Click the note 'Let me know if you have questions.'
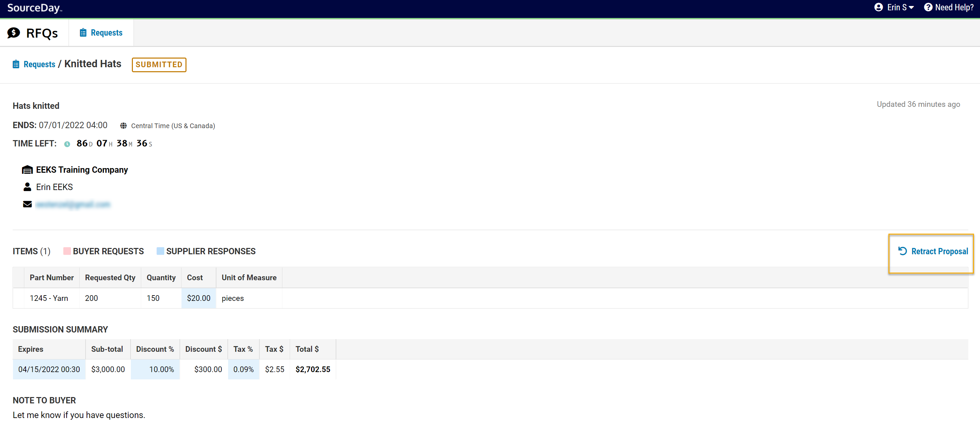The height and width of the screenshot is (428, 980). pyautogui.click(x=79, y=415)
